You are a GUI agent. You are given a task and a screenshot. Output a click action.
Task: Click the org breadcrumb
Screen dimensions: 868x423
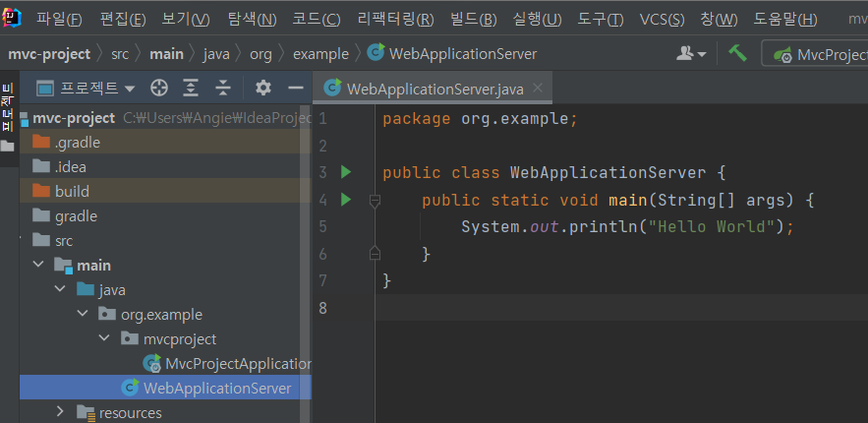click(260, 54)
